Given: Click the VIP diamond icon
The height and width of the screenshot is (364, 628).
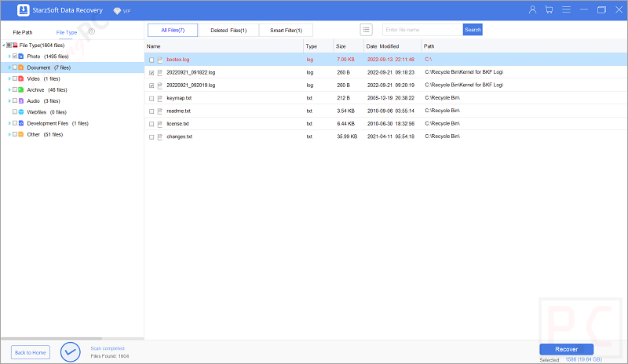Looking at the screenshot, I should point(117,11).
